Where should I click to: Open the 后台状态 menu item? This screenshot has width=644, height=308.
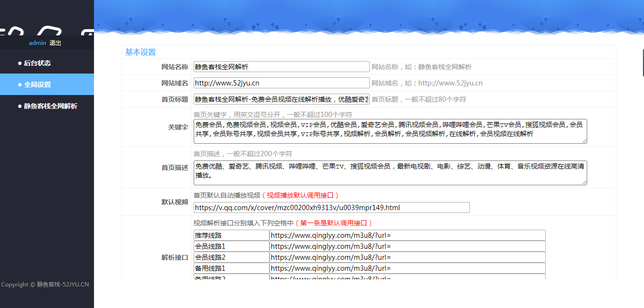37,63
